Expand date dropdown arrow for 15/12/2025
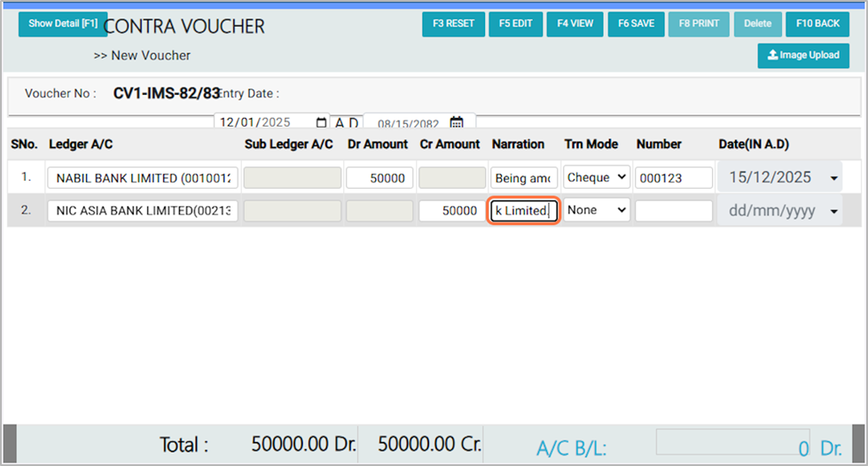868x466 pixels. (x=833, y=179)
